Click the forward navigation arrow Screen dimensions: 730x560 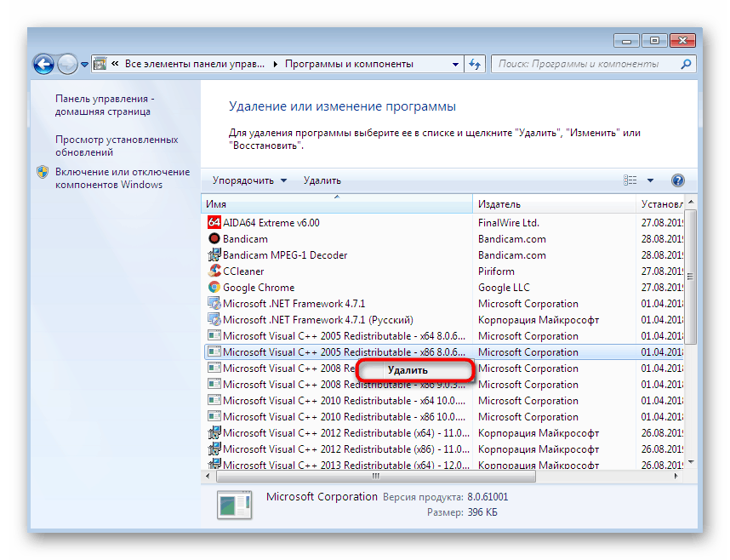point(67,64)
